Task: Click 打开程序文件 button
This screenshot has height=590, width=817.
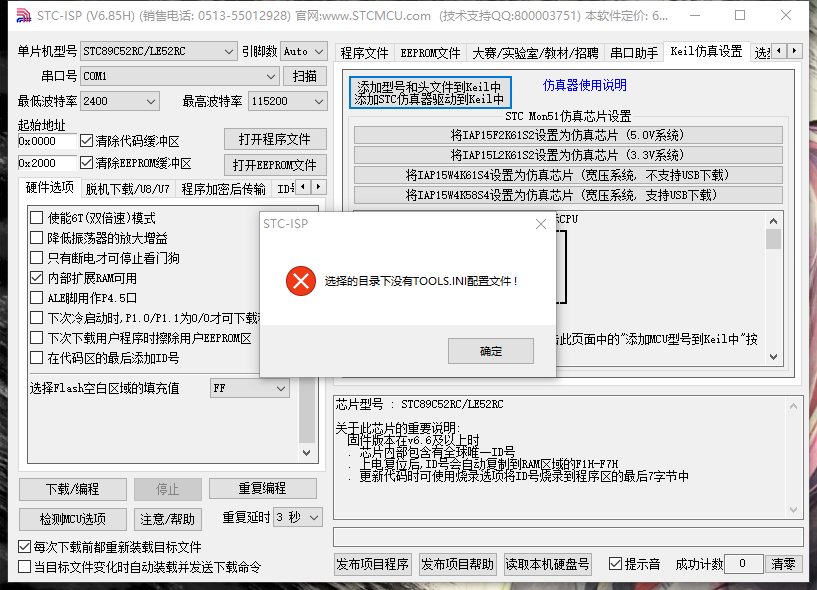Action: click(275, 139)
